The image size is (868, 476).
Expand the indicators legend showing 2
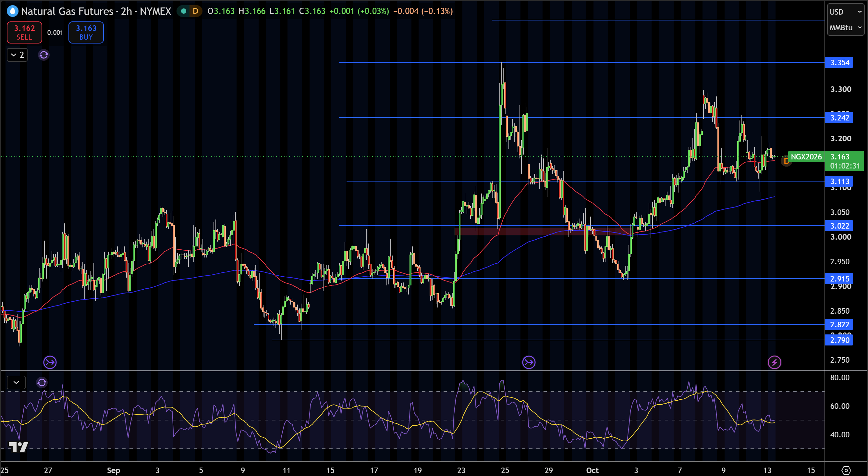tap(17, 55)
